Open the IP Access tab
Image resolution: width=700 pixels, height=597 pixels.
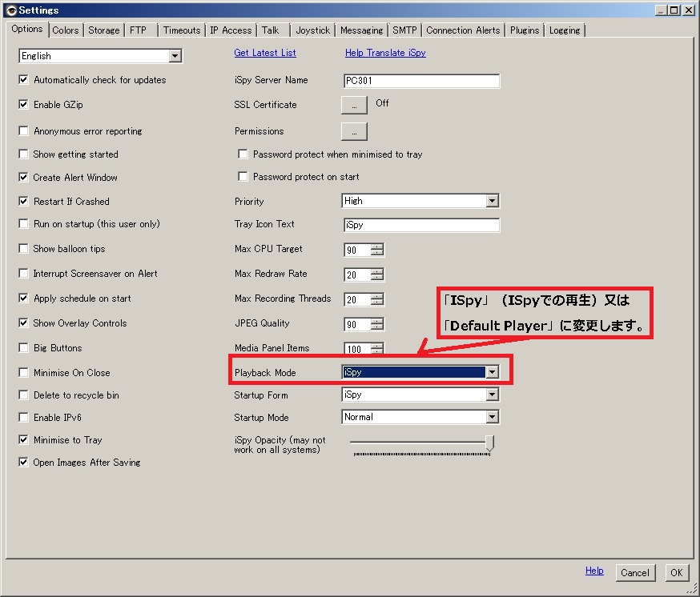(231, 30)
